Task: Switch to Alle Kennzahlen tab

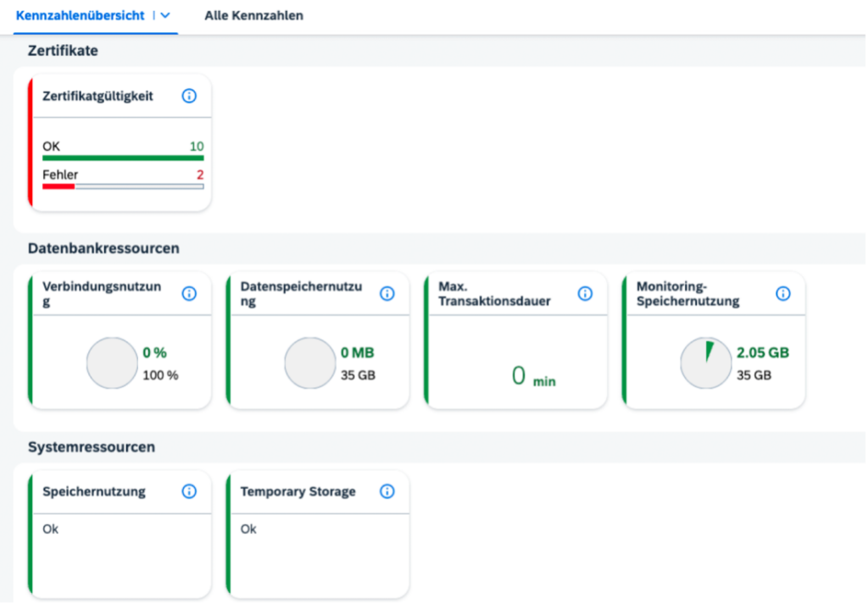Action: point(254,15)
